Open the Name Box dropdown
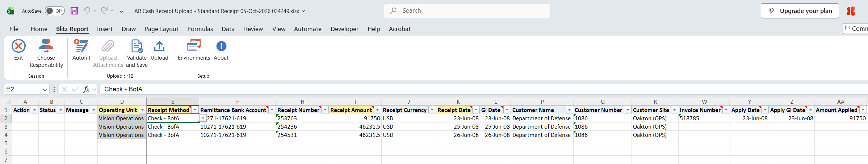Image resolution: width=868 pixels, height=164 pixels. coord(45,89)
